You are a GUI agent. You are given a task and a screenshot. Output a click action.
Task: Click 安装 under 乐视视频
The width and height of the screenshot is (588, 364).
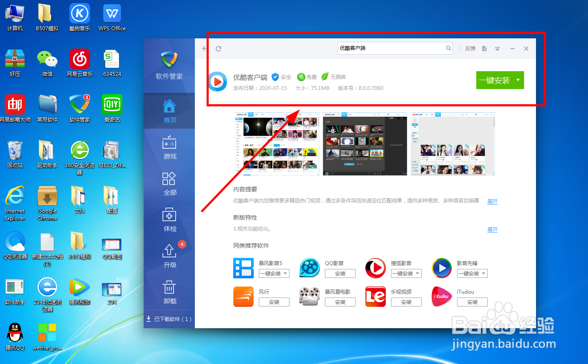pos(406,302)
